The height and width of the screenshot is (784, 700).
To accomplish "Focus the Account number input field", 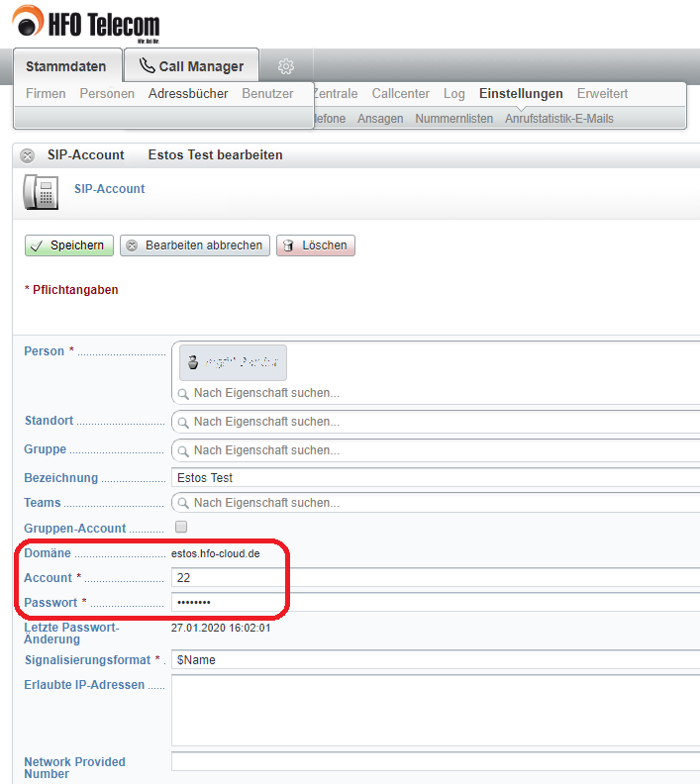I will tap(436, 577).
